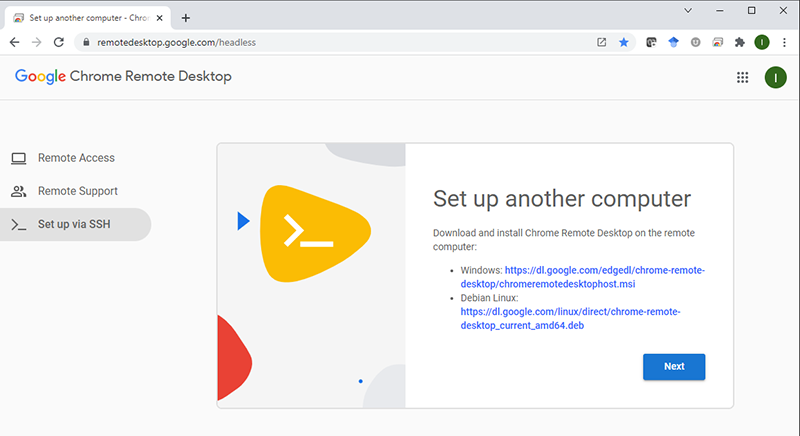The width and height of the screenshot is (800, 436).
Task: Click the bookmark star in address bar
Action: point(624,42)
